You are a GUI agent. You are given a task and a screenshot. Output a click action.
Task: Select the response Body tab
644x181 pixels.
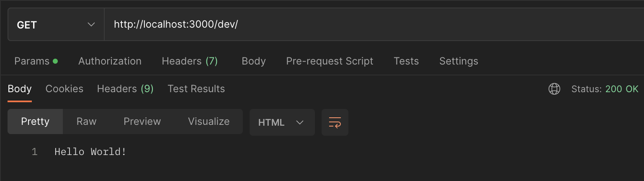point(20,89)
